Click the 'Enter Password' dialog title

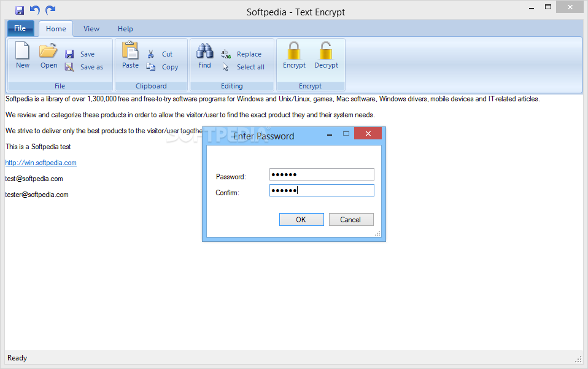(x=264, y=136)
